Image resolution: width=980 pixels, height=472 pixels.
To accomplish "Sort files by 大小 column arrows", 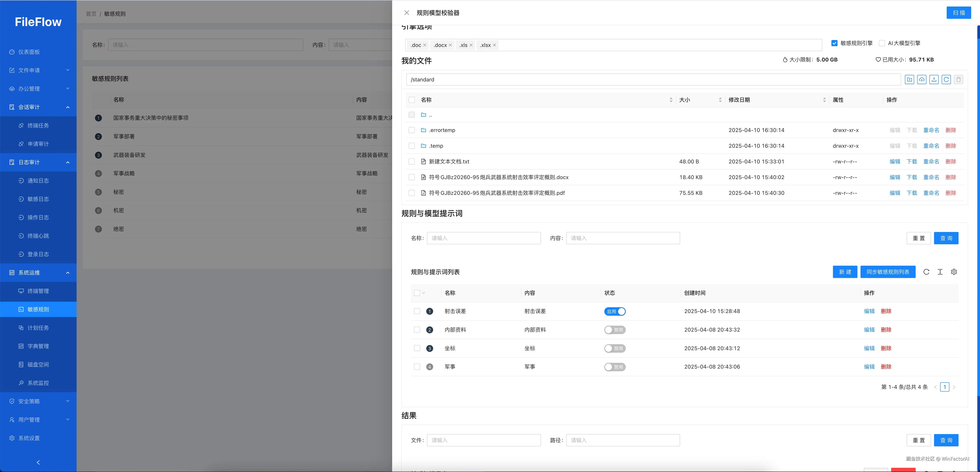I will point(720,100).
